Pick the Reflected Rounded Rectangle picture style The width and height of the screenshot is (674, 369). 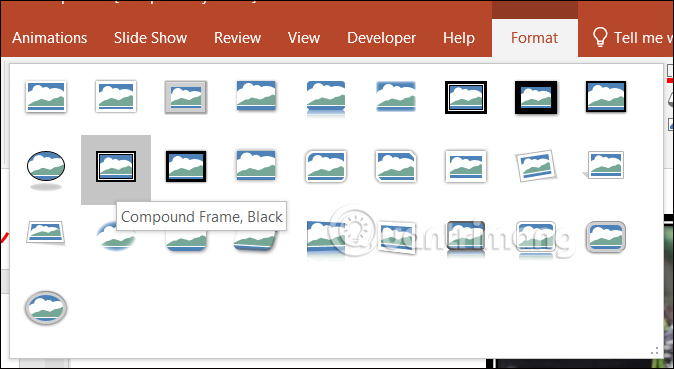pyautogui.click(x=326, y=98)
